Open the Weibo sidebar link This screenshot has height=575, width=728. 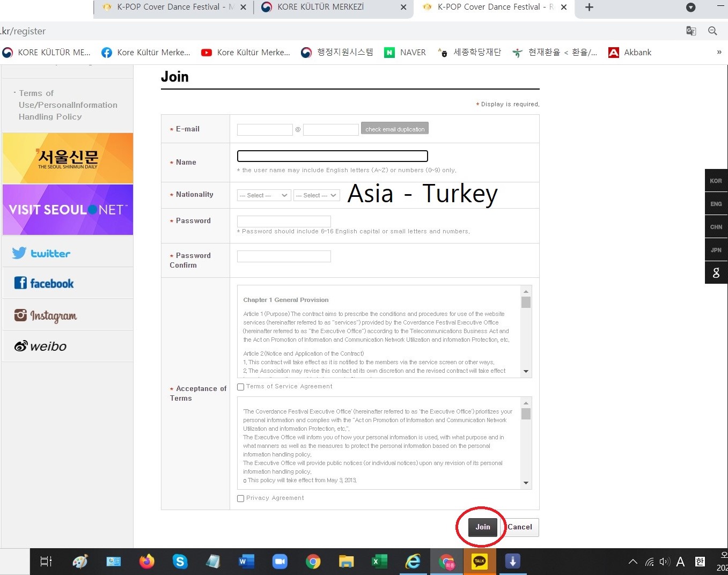(40, 346)
